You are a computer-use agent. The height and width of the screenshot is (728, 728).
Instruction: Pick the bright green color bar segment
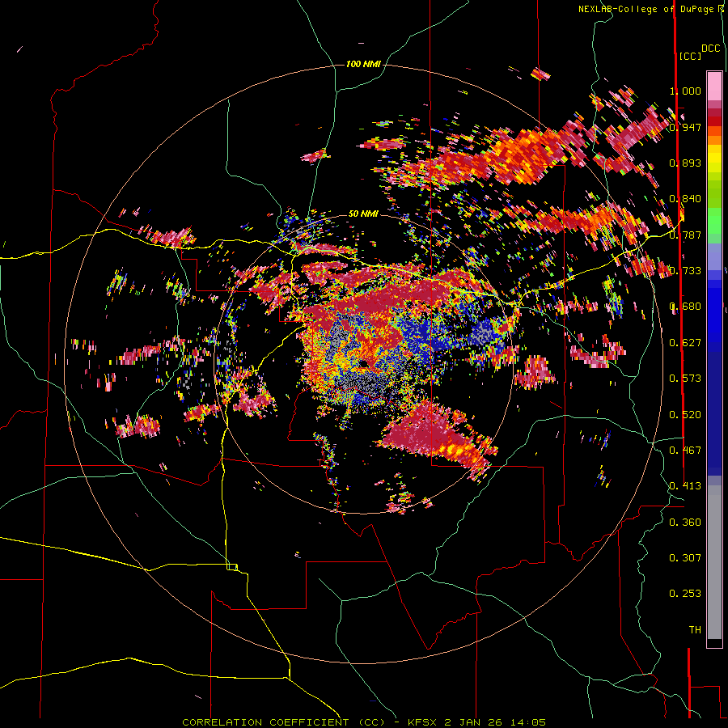[x=714, y=221]
